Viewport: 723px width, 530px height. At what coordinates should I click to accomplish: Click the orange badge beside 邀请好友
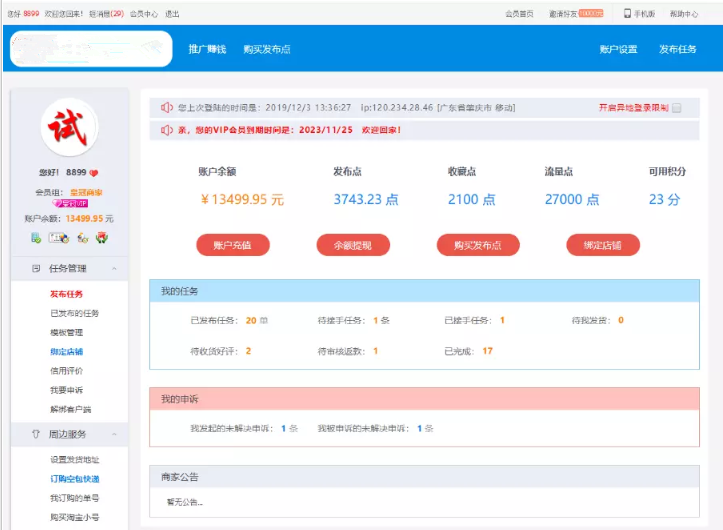tap(591, 13)
